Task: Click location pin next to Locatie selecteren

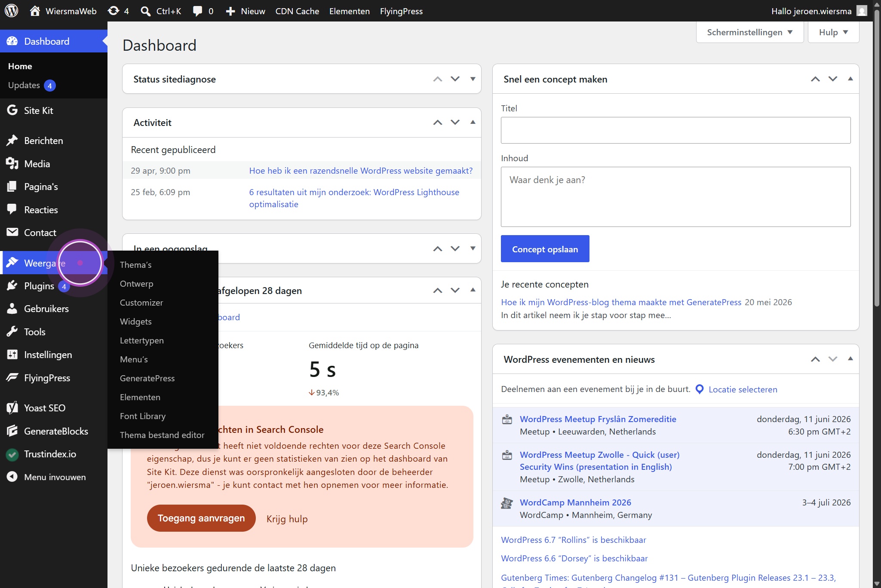Action: tap(700, 389)
